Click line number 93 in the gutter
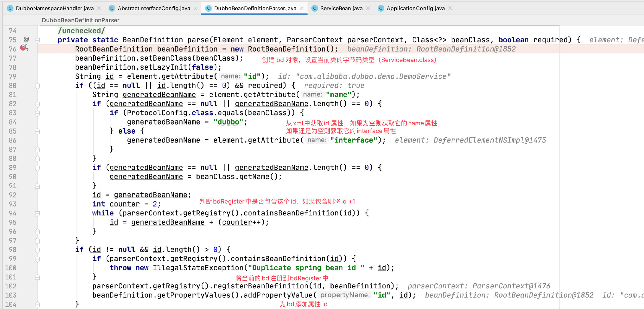This screenshot has width=644, height=309. [13, 204]
